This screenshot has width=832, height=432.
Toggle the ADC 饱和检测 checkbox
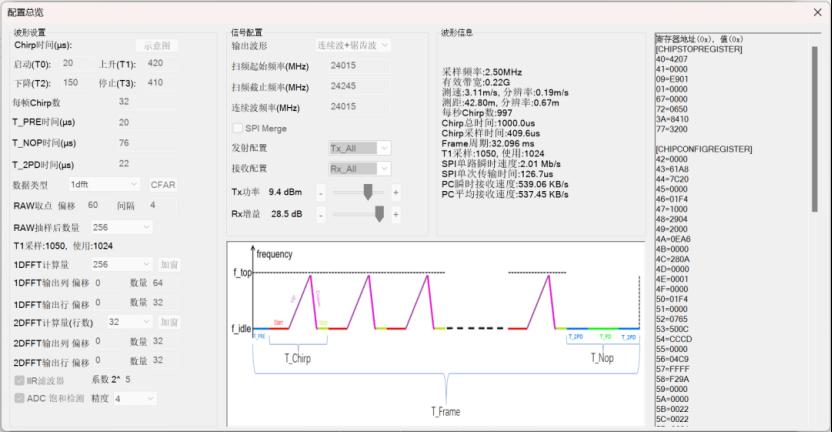(20, 398)
